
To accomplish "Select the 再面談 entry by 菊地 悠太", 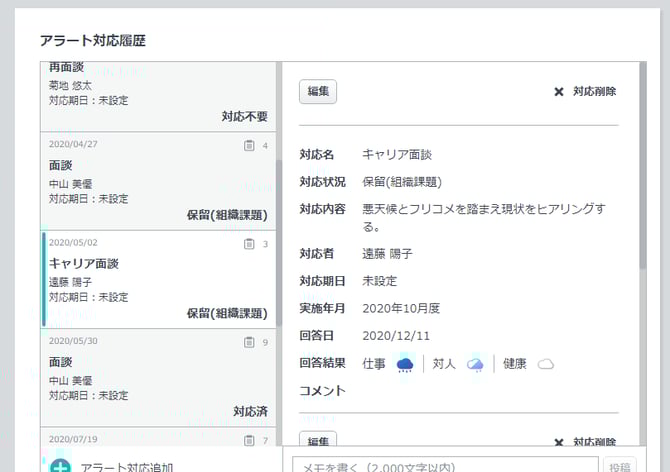I will tap(158, 97).
